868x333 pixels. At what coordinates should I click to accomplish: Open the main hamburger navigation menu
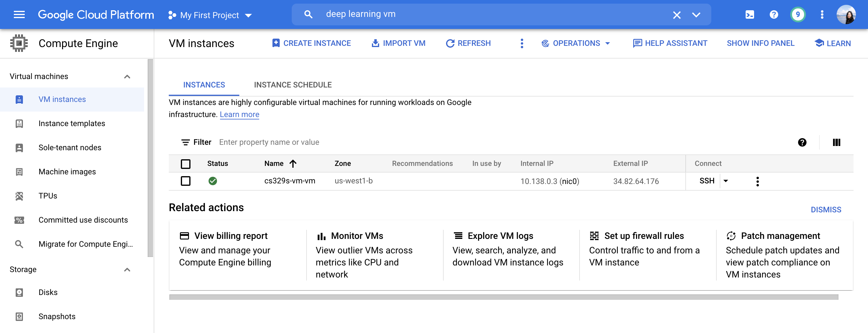click(19, 14)
